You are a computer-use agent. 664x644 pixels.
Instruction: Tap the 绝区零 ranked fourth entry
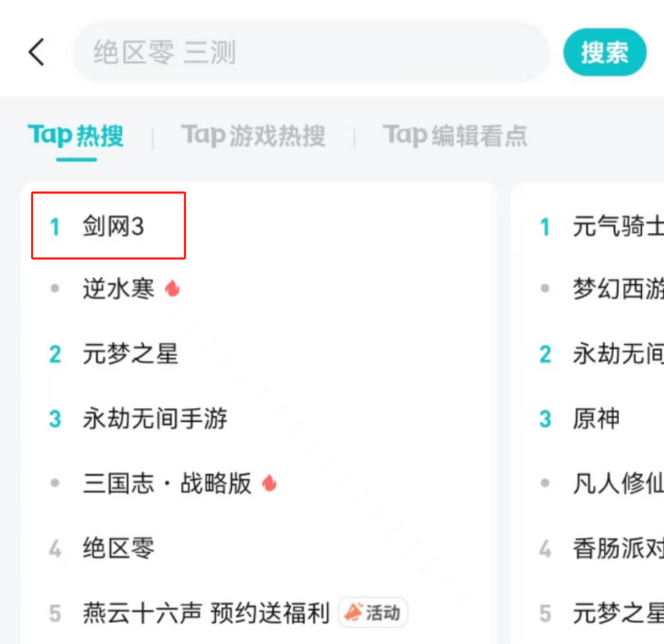click(119, 548)
